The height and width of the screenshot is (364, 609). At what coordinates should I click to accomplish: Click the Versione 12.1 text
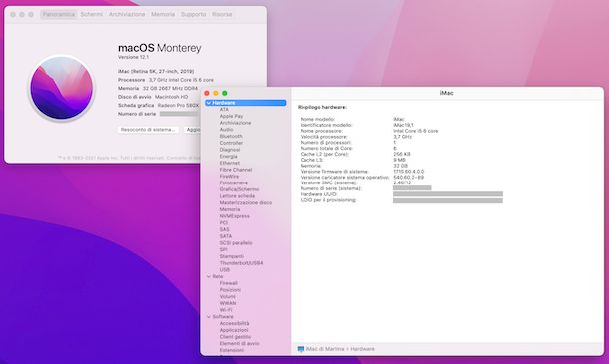133,57
